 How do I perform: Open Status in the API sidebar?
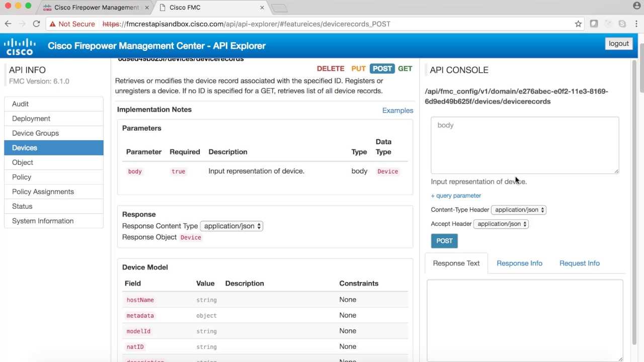click(54, 206)
